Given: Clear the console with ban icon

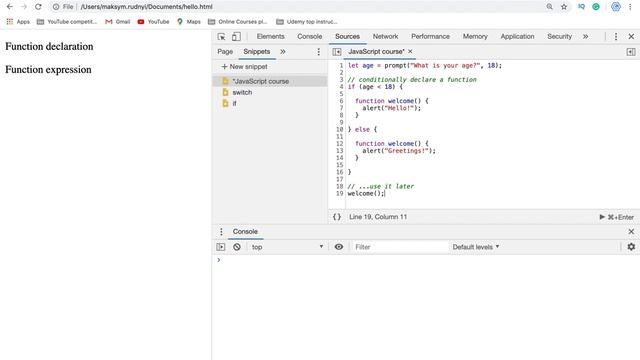Looking at the screenshot, I should [x=237, y=247].
